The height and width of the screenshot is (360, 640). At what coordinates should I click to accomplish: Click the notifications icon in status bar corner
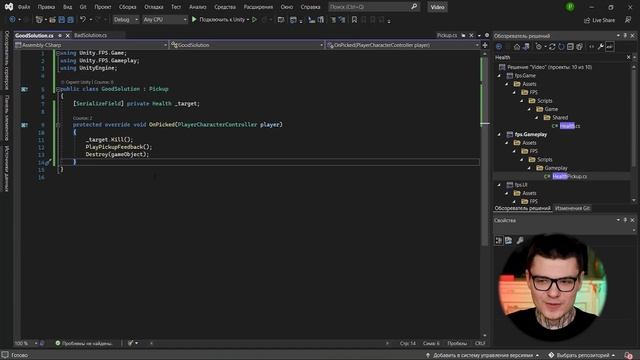pos(629,355)
